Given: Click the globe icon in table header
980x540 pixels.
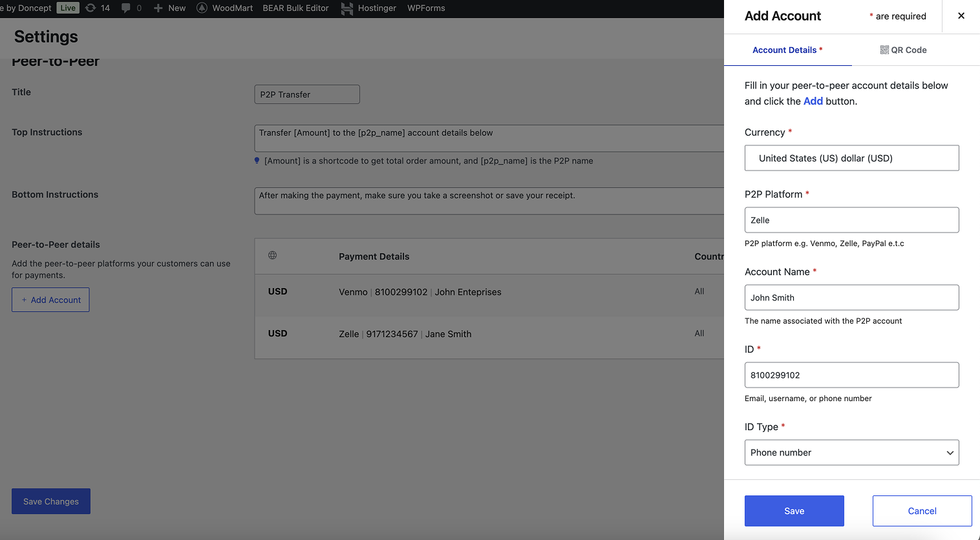Looking at the screenshot, I should coord(273,255).
